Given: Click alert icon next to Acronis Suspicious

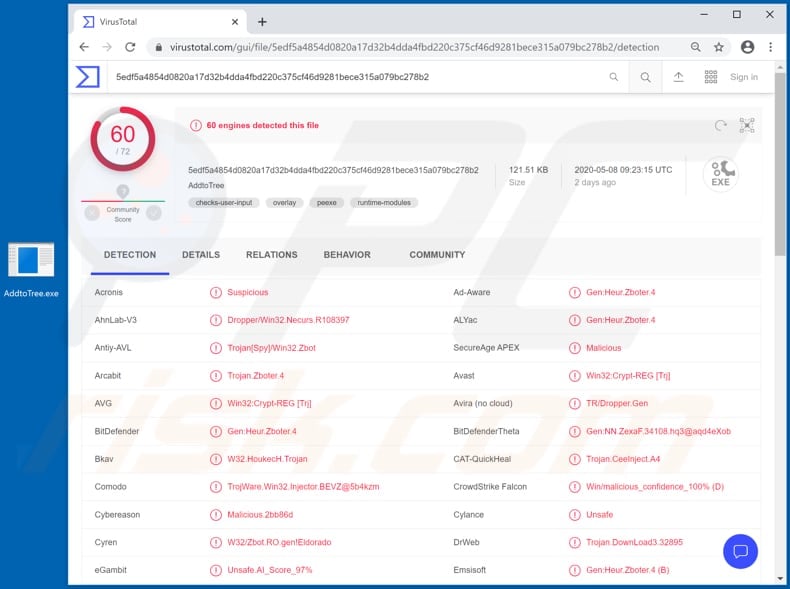Looking at the screenshot, I should (x=216, y=292).
